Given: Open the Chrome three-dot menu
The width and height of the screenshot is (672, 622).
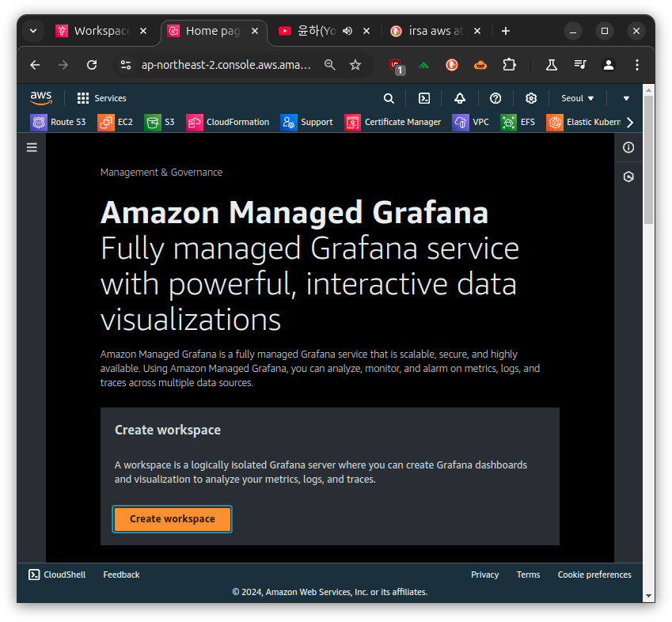Looking at the screenshot, I should click(637, 65).
